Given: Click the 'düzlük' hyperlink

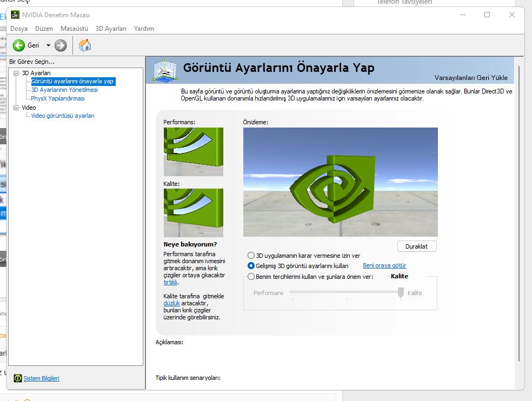Looking at the screenshot, I should click(172, 303).
